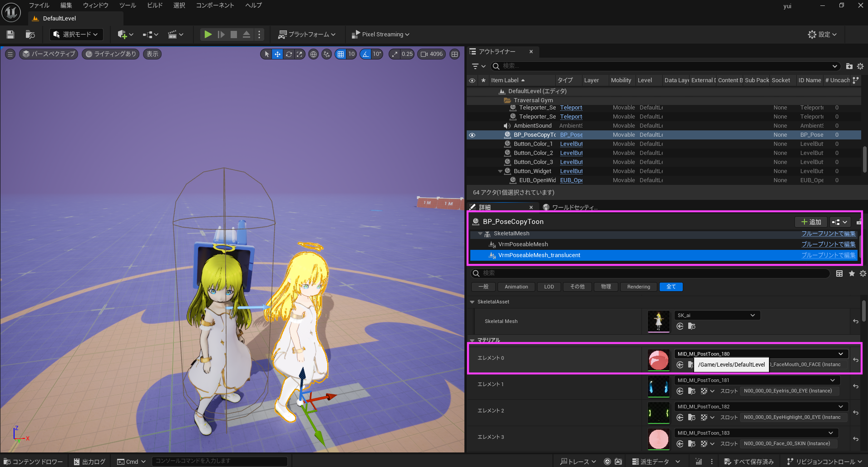Open the content browse folder icon in toolbar
This screenshot has height=467, width=868.
coord(30,35)
